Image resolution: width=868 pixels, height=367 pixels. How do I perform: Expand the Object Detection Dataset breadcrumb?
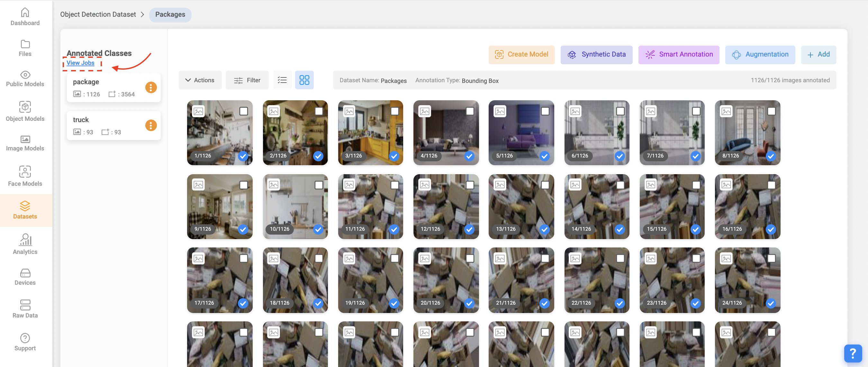coord(98,14)
